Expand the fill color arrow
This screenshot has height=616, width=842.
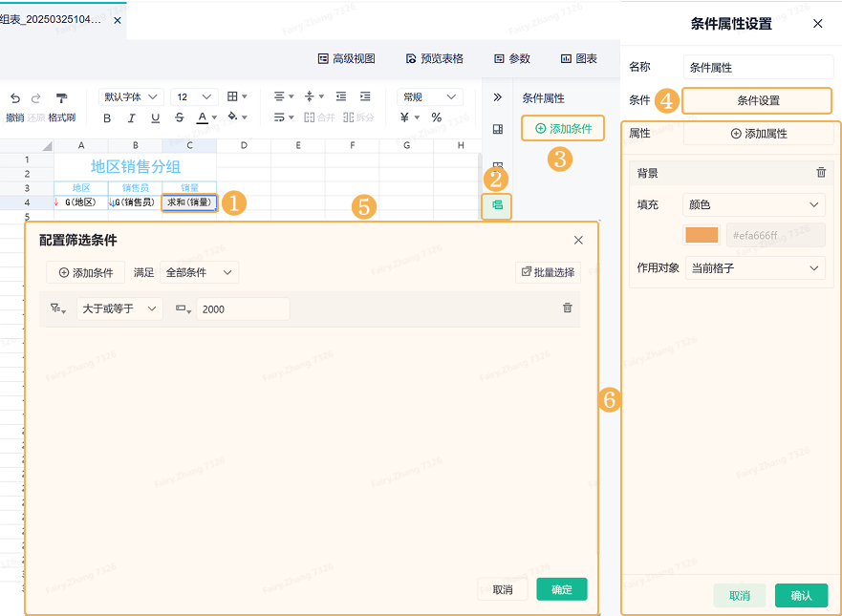click(245, 117)
